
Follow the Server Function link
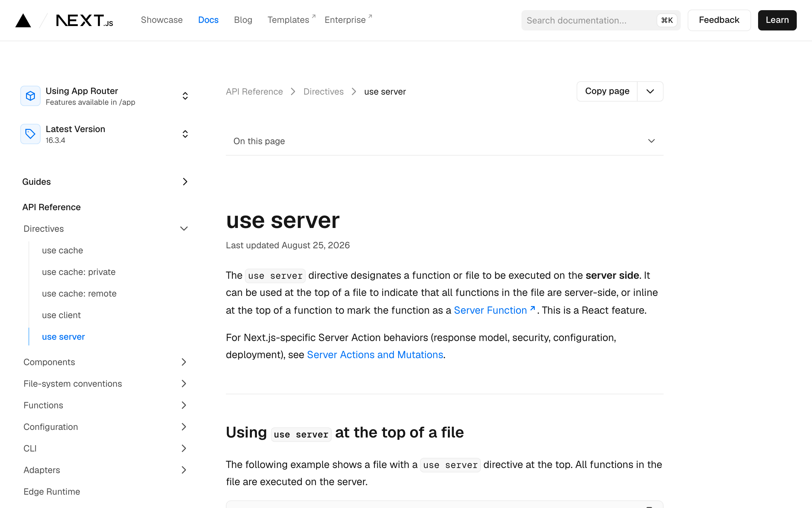pyautogui.click(x=494, y=310)
